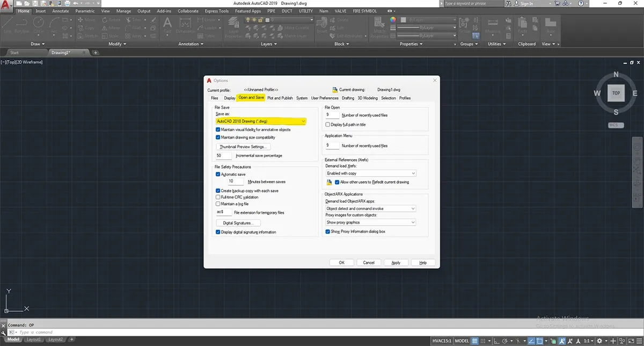Click the Move tool in Modify panel
Viewport: 644px width, 346px height.
click(85, 20)
